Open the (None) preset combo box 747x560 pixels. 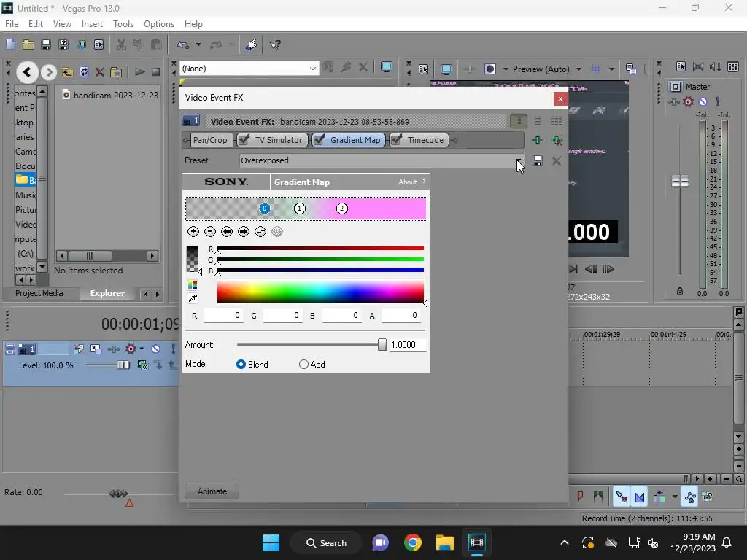pyautogui.click(x=249, y=69)
